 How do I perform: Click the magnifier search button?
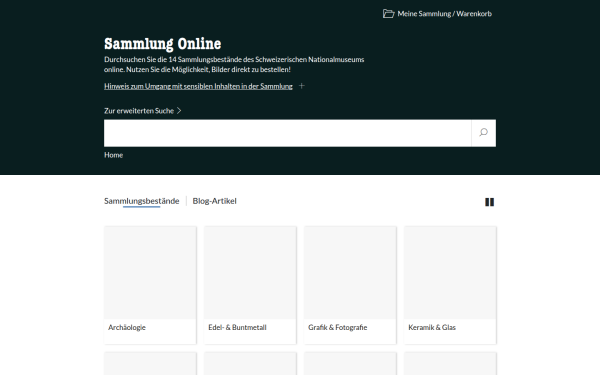pos(483,133)
